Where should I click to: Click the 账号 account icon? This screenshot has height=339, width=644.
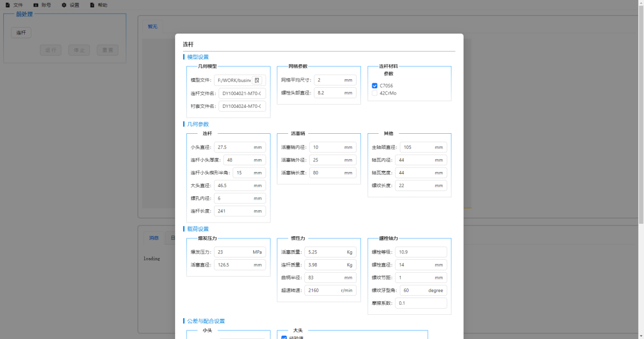[36, 5]
